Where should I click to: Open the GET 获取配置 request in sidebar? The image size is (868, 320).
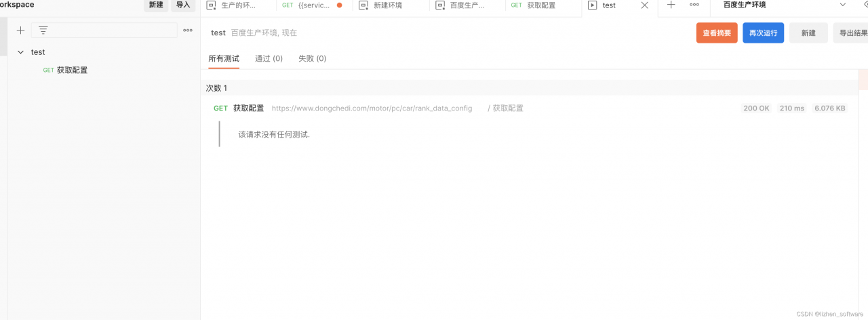point(65,70)
